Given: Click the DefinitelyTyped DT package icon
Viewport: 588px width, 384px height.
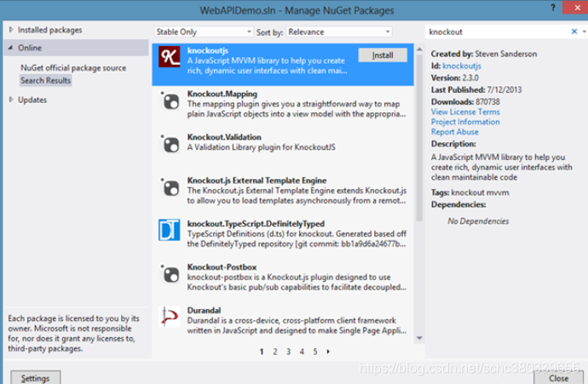Looking at the screenshot, I should click(x=169, y=230).
